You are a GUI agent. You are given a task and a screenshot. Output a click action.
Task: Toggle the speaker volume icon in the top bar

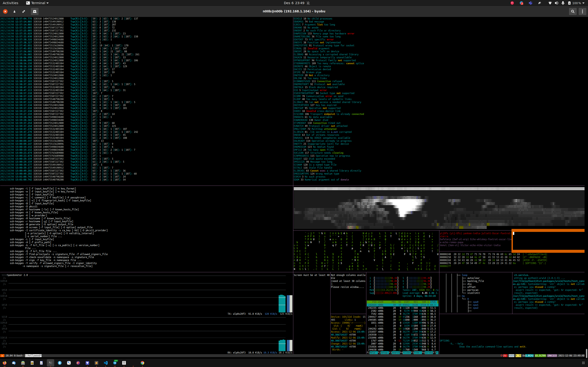556,3
